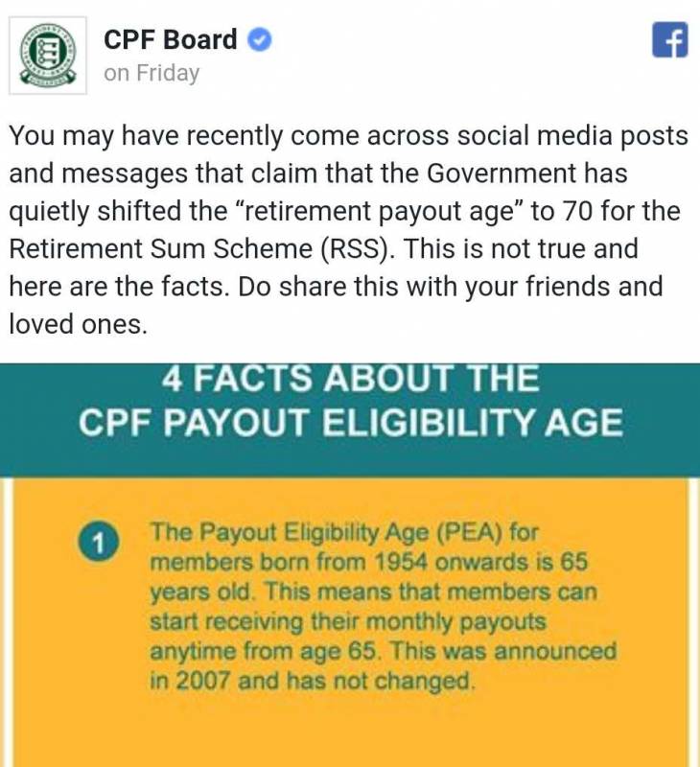
Task: Open the CPF Board page name
Action: coord(171,40)
